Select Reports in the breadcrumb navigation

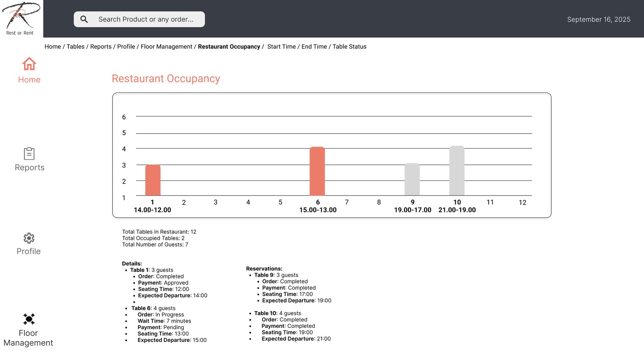pyautogui.click(x=101, y=47)
